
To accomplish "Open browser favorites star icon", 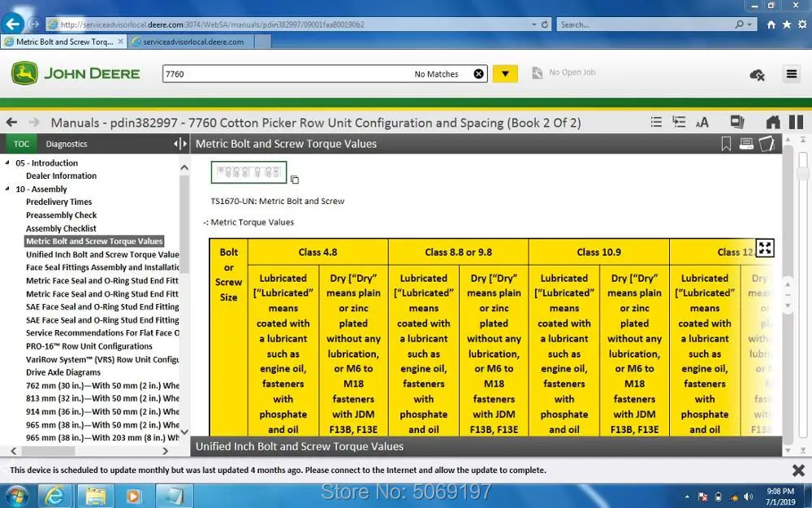I will pos(787,24).
